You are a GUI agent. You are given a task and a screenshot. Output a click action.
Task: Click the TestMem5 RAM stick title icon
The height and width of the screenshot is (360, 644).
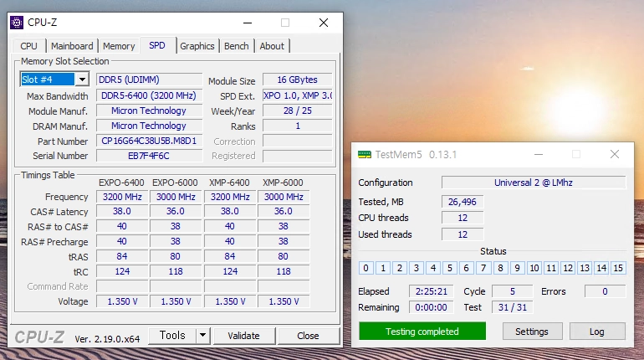[x=365, y=155]
